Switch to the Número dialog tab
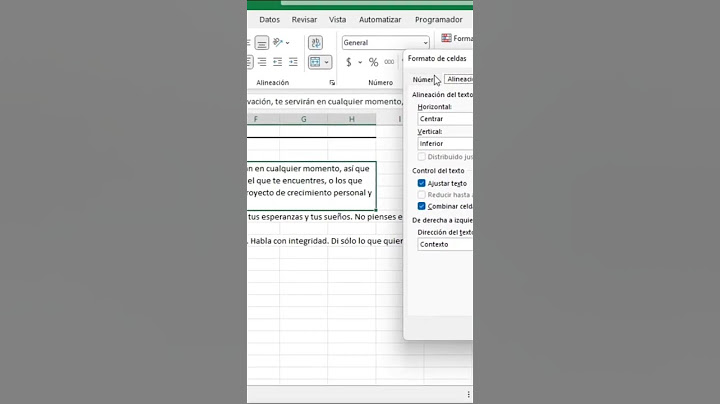 (x=424, y=79)
